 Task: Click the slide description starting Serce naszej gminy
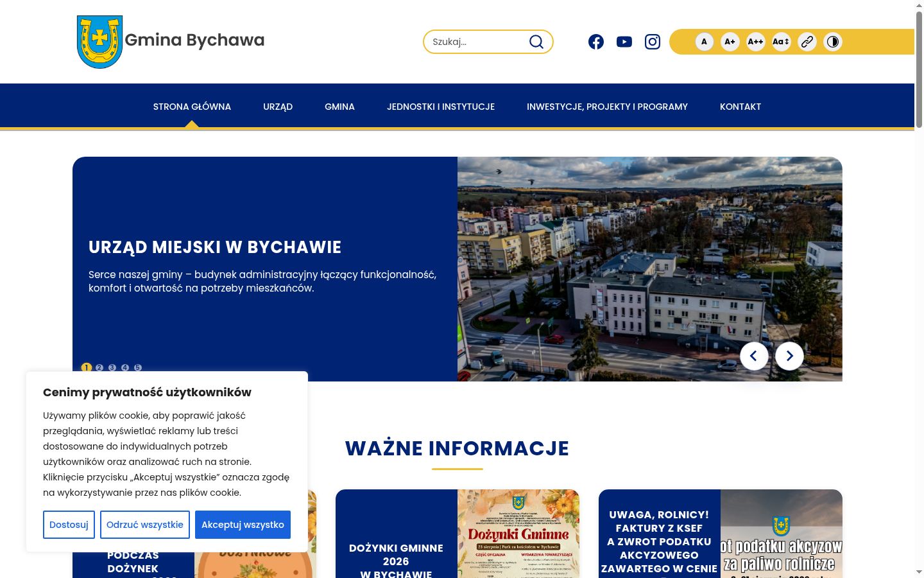click(262, 281)
